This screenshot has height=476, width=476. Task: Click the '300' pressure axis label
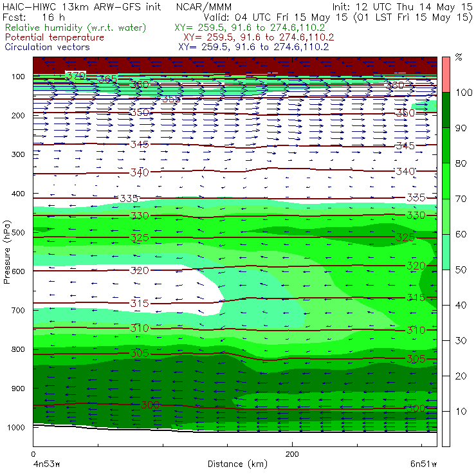(x=18, y=154)
